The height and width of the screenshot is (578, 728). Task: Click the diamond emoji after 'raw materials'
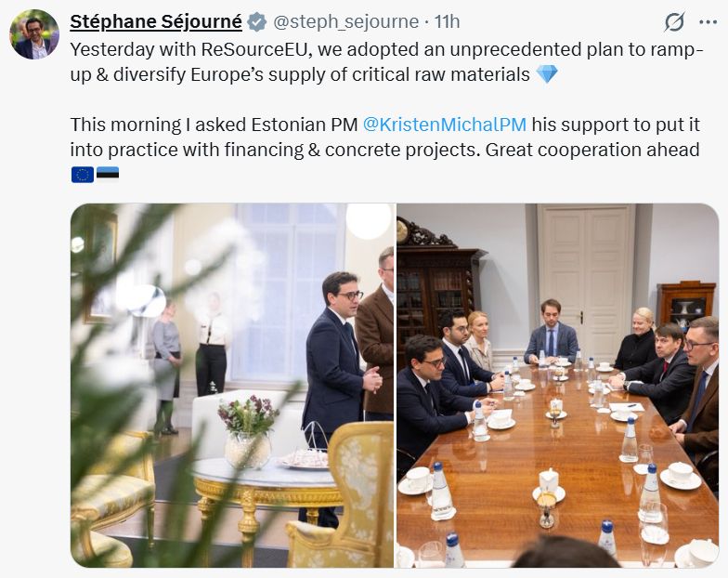click(546, 74)
